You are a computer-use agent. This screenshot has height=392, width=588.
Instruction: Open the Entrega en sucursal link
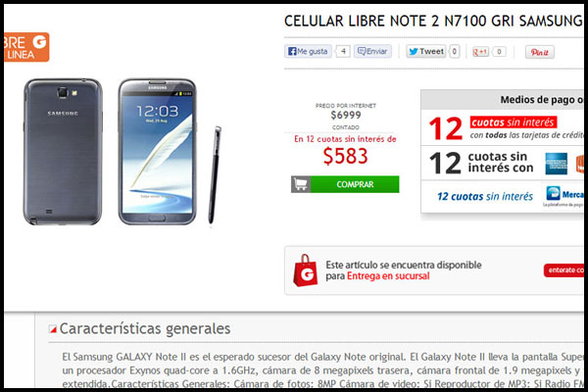tap(388, 276)
